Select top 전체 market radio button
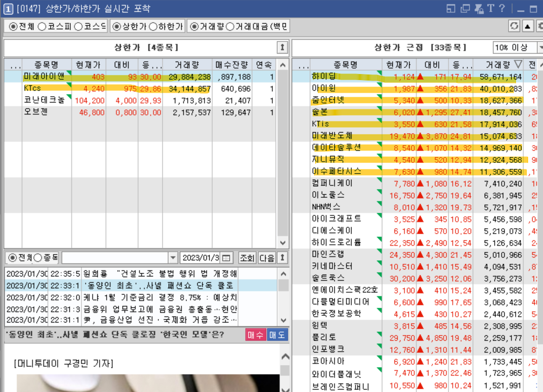Image resolution: width=543 pixels, height=392 pixels. click(x=13, y=26)
